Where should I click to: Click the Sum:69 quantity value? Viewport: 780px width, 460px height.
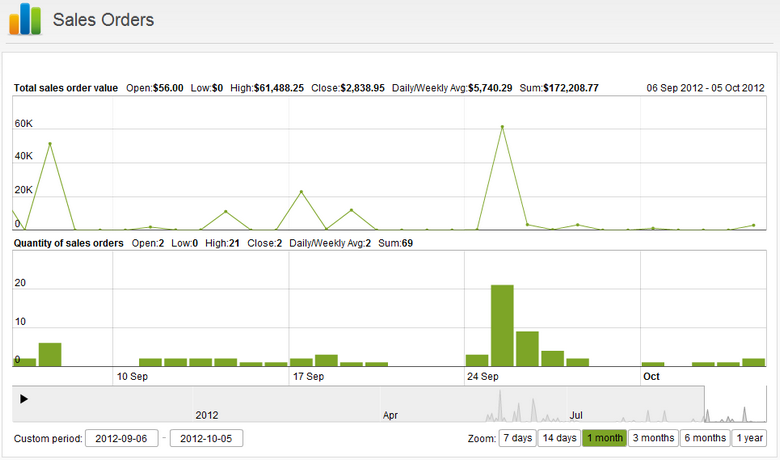[395, 243]
